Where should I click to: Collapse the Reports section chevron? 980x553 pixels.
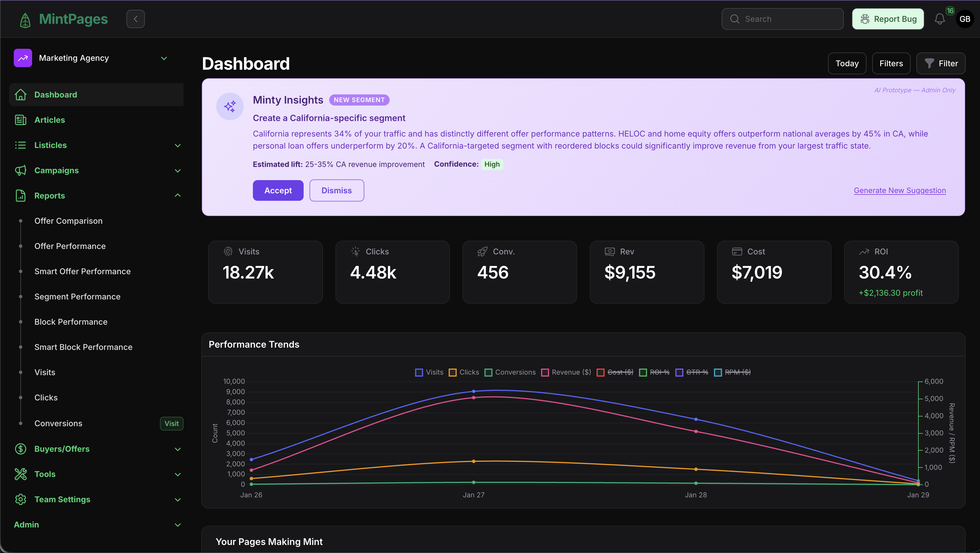pyautogui.click(x=178, y=195)
